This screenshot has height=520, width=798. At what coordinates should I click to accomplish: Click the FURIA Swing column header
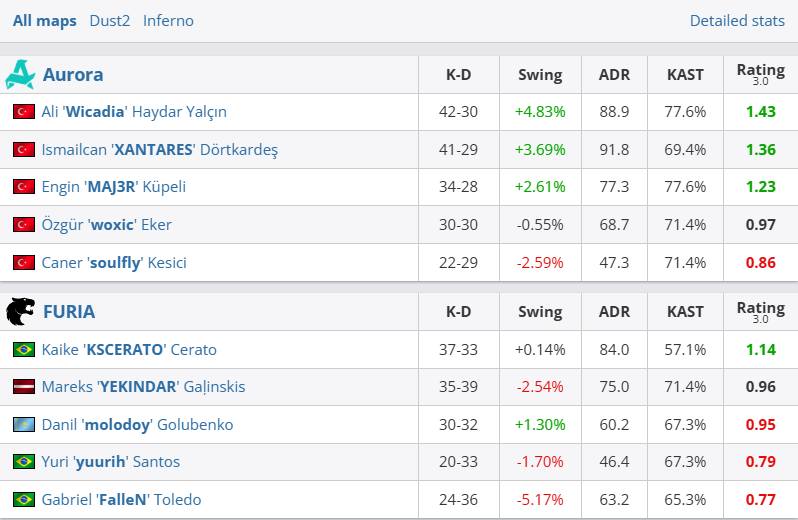click(x=540, y=312)
